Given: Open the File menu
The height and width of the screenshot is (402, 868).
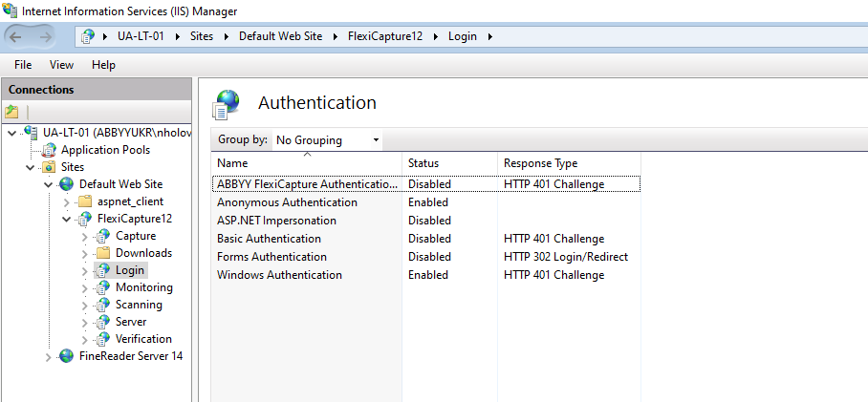Looking at the screenshot, I should pos(23,65).
